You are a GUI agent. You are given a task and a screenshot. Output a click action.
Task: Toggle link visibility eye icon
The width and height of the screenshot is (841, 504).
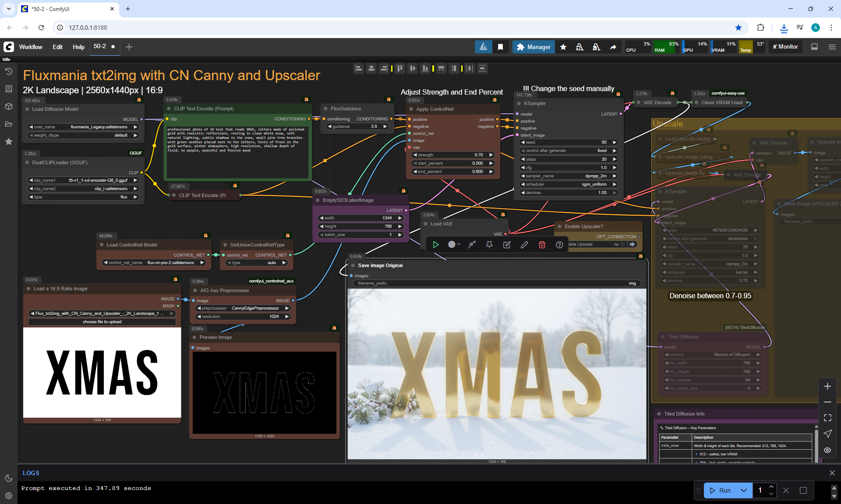tap(827, 450)
